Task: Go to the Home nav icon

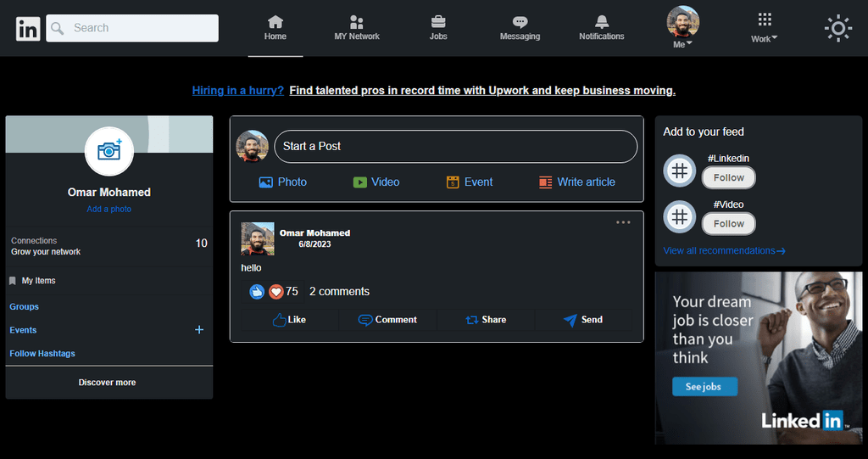Action: [275, 21]
